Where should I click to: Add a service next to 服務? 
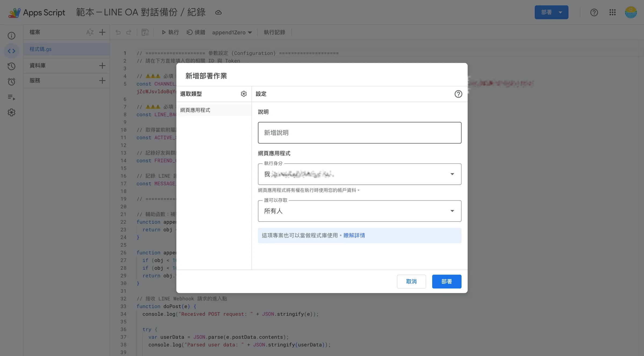coord(102,81)
